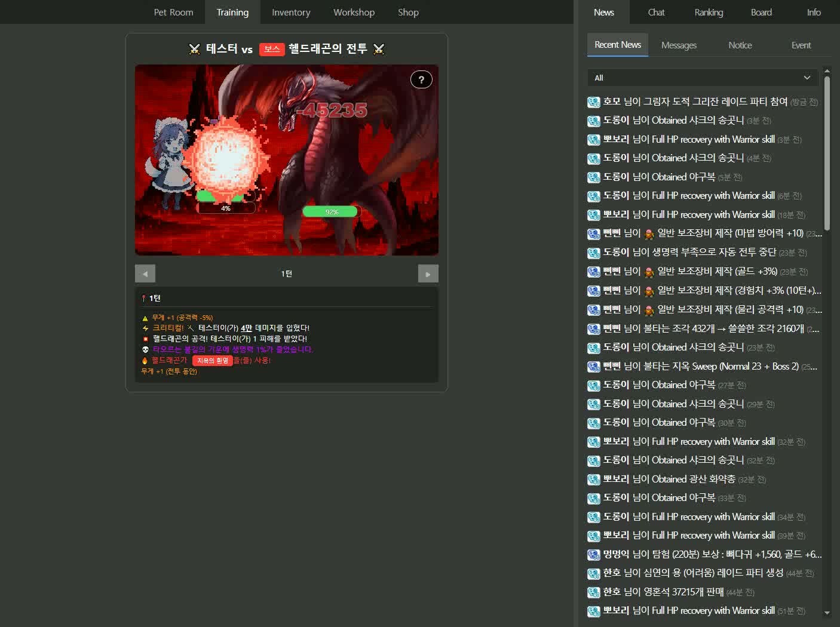The width and height of the screenshot is (840, 627).
Task: Go to the previous turn arrow
Action: tap(145, 273)
